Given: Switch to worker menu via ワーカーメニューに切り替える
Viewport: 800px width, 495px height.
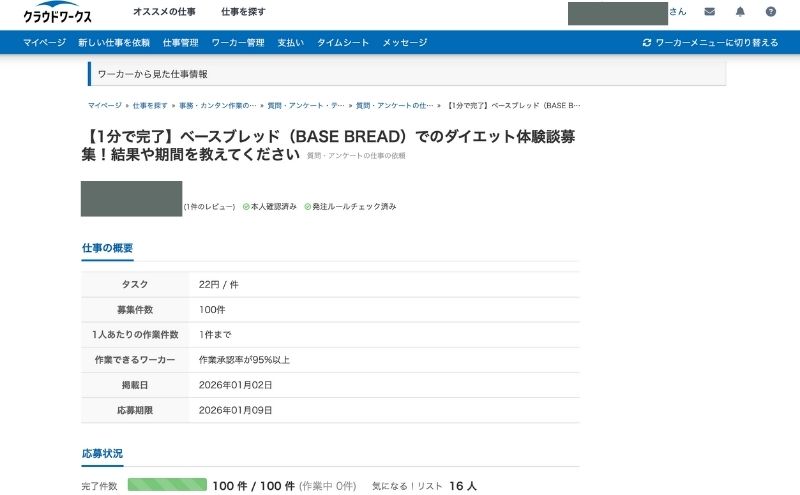Looking at the screenshot, I should coord(717,42).
